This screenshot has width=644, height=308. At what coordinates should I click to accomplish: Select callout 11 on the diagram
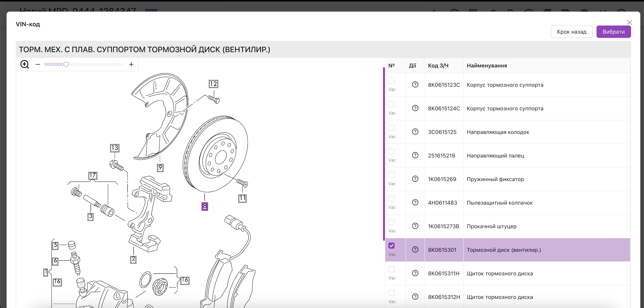[242, 198]
